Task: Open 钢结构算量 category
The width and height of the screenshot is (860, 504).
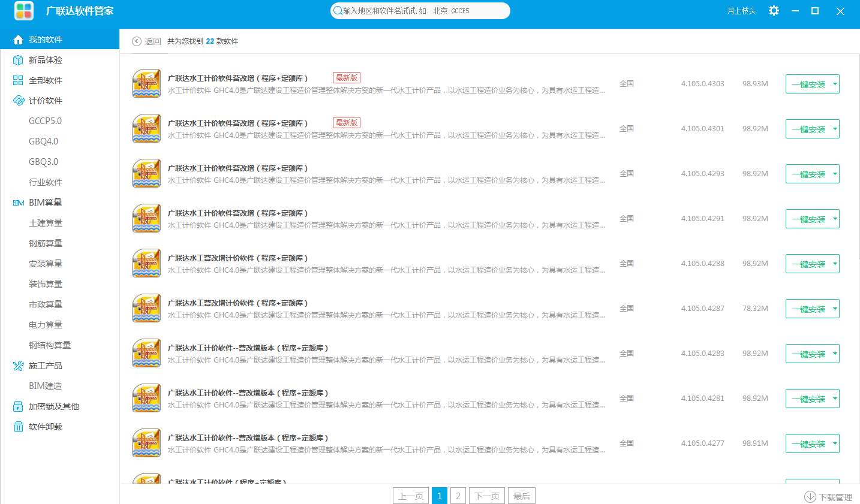Action: click(50, 345)
